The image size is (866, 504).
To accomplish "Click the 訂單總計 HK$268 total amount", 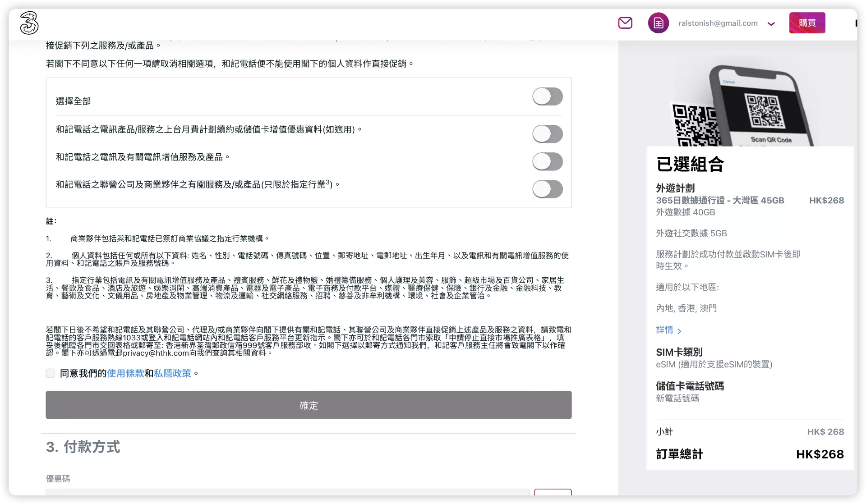I will 820,454.
